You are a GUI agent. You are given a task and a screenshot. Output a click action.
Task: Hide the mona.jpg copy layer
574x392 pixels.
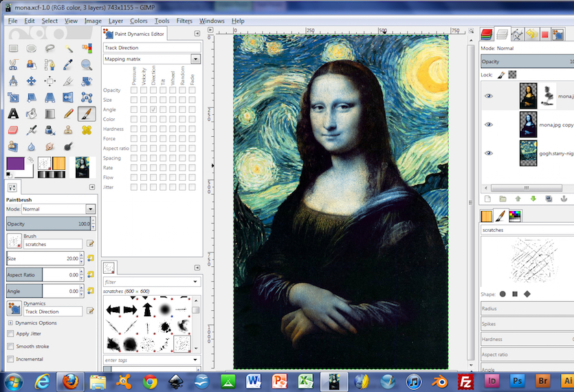pos(488,124)
